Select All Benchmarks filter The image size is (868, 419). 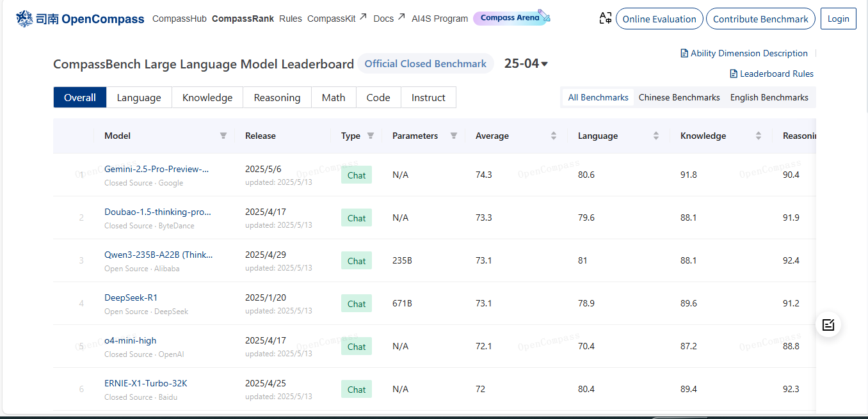coord(599,97)
